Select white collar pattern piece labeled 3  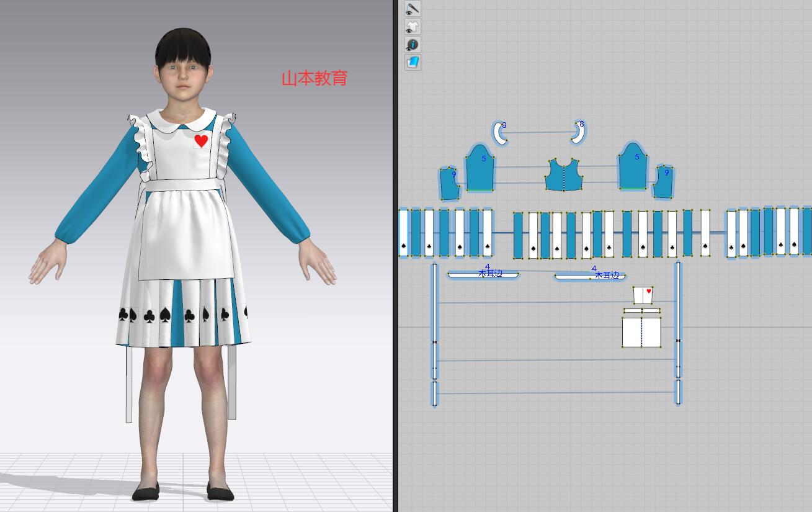[499, 132]
